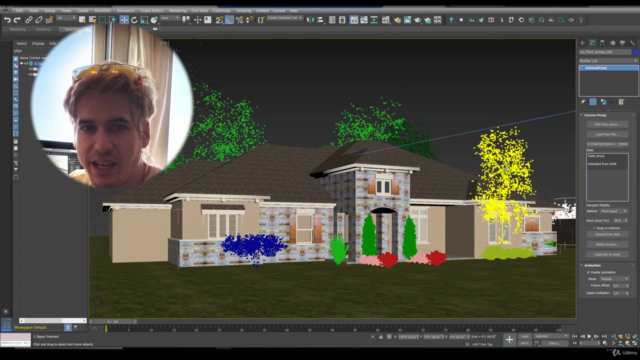The height and width of the screenshot is (360, 640).
Task: Switch to the Utilities wrench tab
Action: point(632,43)
